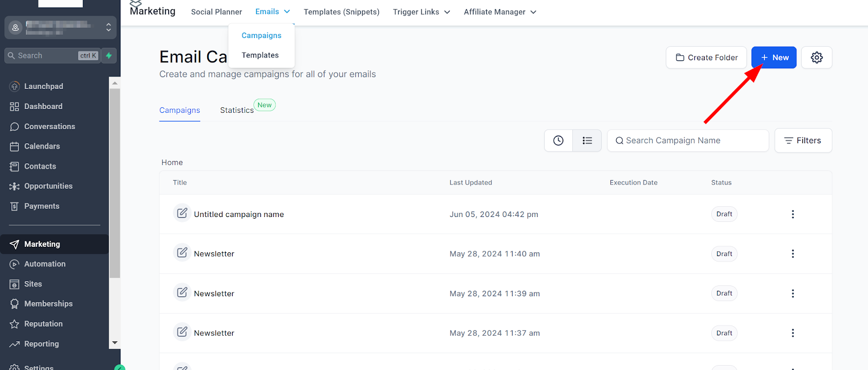868x370 pixels.
Task: Open Newsletter updated May 28 11:40 am
Action: [214, 254]
